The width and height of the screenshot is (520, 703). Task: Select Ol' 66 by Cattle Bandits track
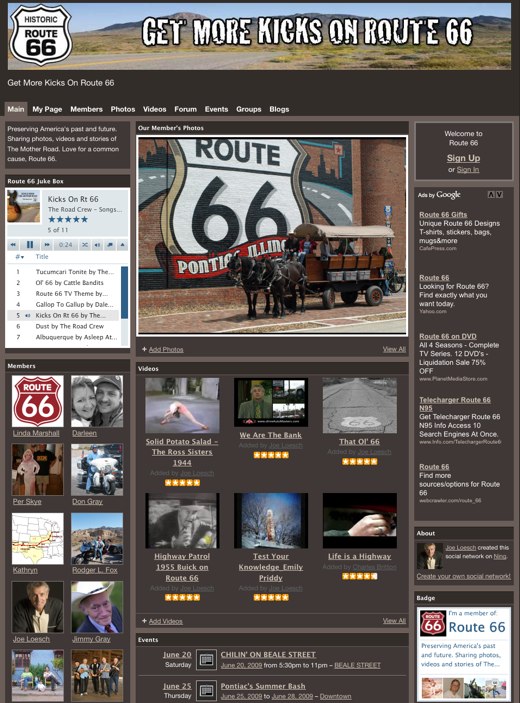pos(63,282)
